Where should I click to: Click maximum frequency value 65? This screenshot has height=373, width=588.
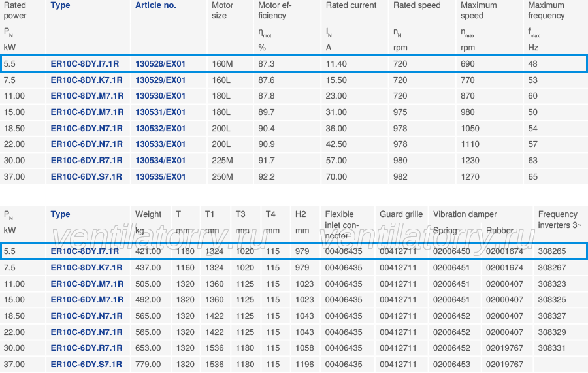coord(533,177)
